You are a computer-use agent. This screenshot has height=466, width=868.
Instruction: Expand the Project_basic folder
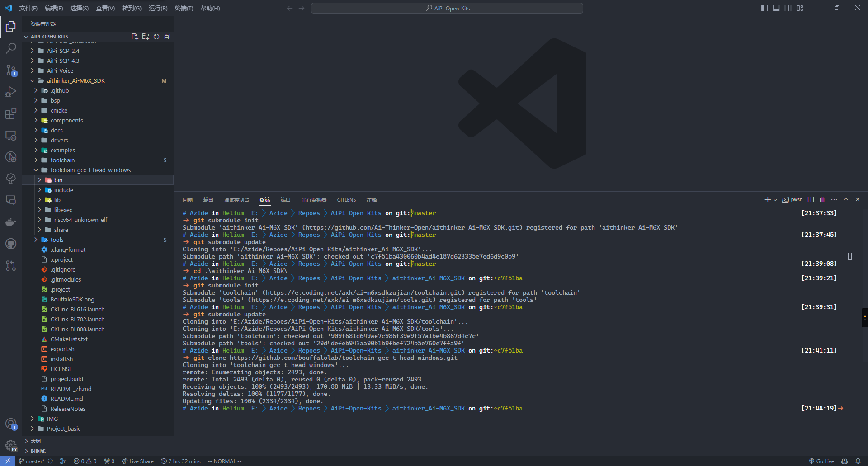[x=32, y=429]
